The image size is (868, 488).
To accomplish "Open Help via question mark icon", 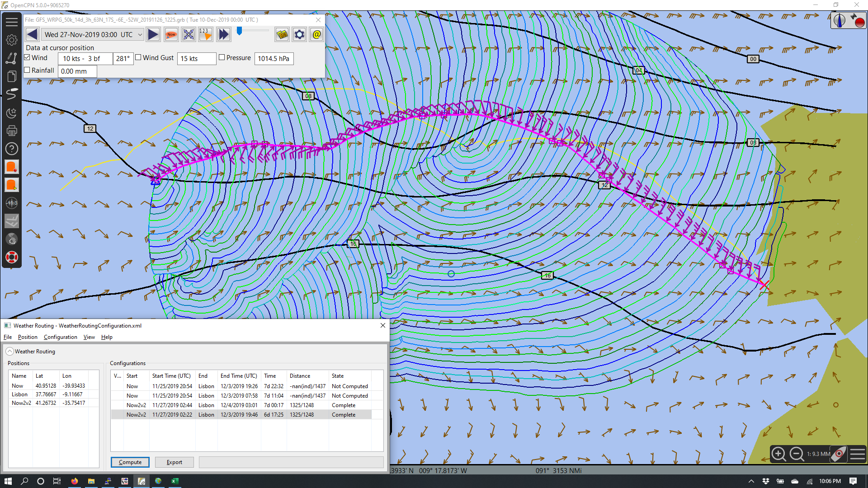I will [12, 149].
